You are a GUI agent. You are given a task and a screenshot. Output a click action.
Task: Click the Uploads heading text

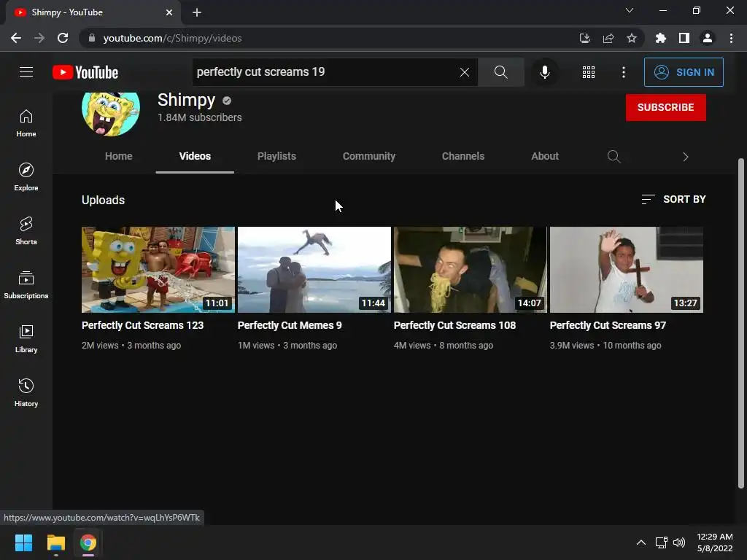pos(103,200)
